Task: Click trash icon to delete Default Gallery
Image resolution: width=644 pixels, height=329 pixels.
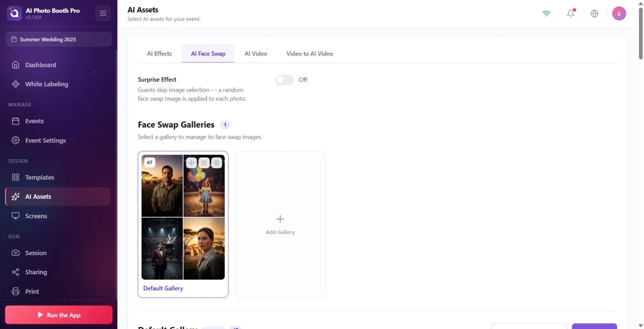Action: click(217, 163)
